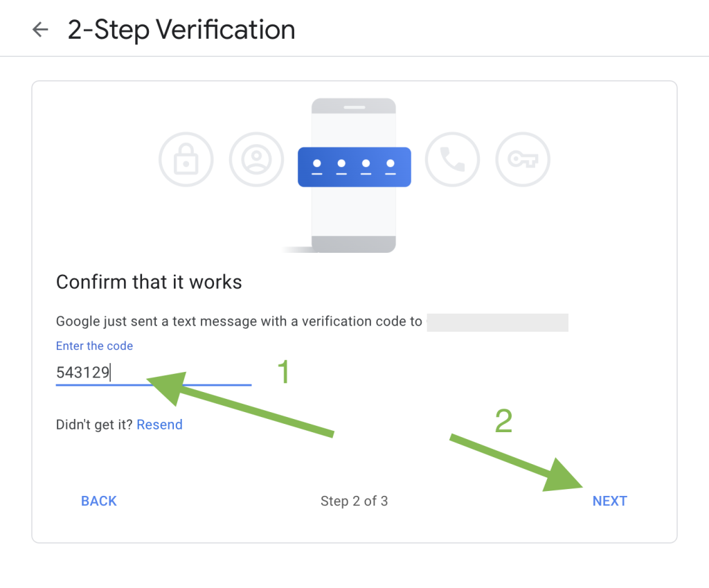Select the blue verification code step icon
The width and height of the screenshot is (709, 588).
(x=354, y=166)
